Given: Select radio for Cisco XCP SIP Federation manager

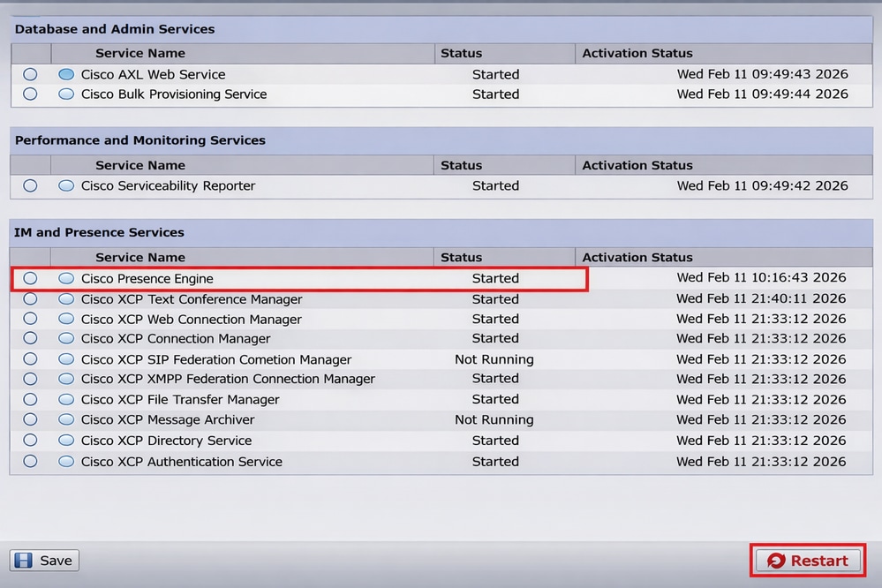Looking at the screenshot, I should click(30, 359).
